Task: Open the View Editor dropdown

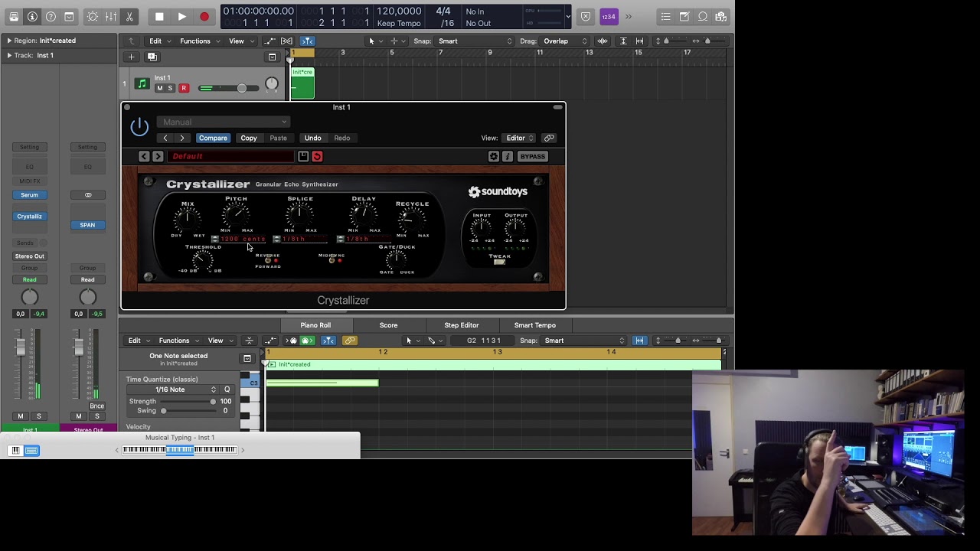Action: 520,138
